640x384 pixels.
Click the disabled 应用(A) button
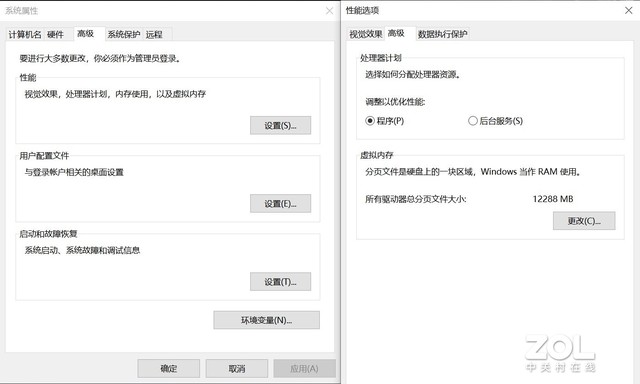click(304, 368)
